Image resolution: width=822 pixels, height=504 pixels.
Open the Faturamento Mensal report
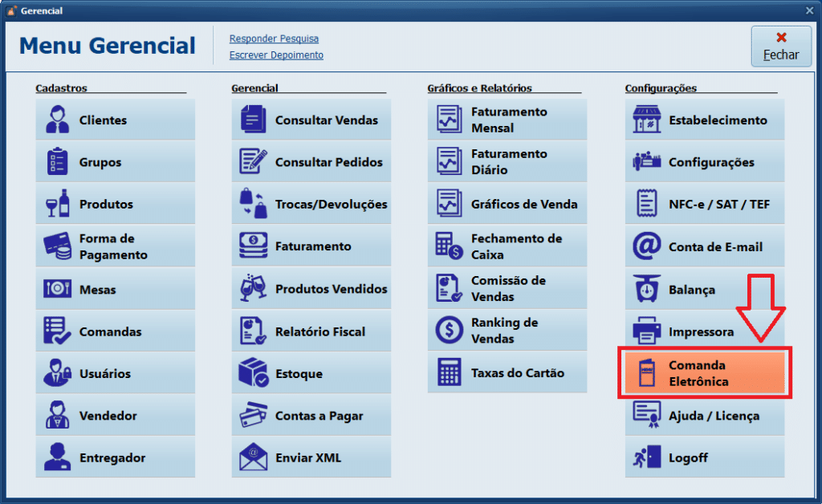[507, 120]
